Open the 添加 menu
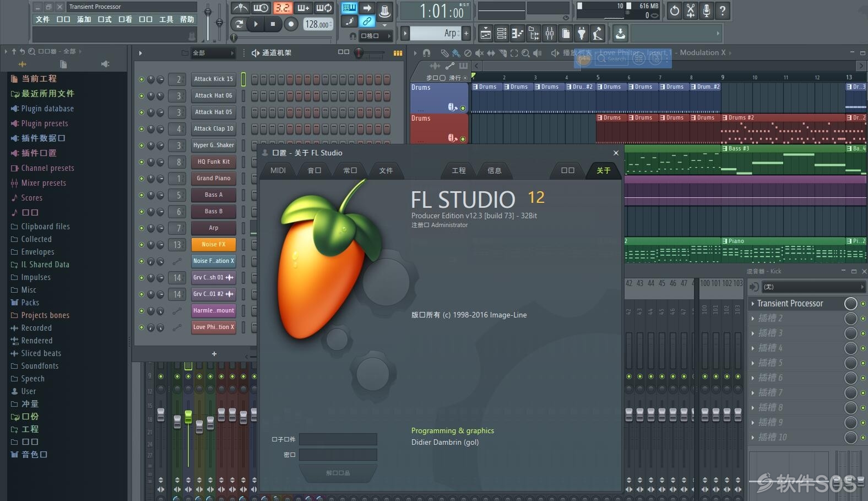 pyautogui.click(x=84, y=19)
